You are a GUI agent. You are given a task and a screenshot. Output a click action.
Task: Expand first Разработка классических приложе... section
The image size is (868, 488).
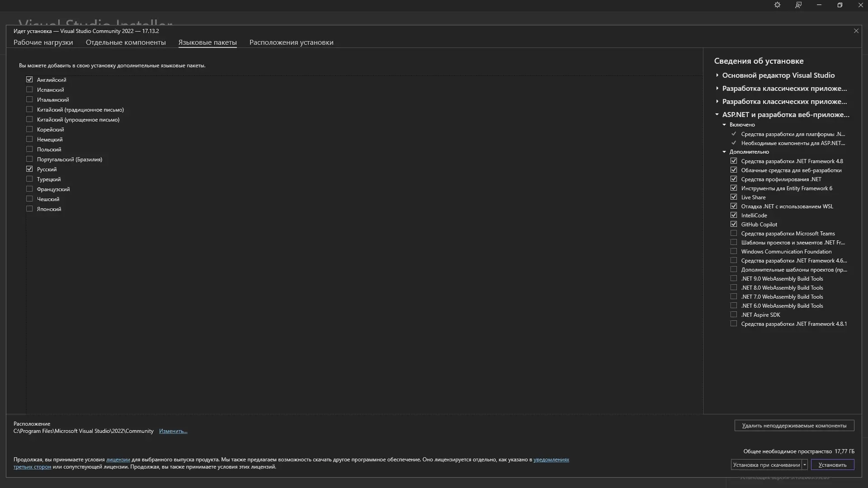717,88
